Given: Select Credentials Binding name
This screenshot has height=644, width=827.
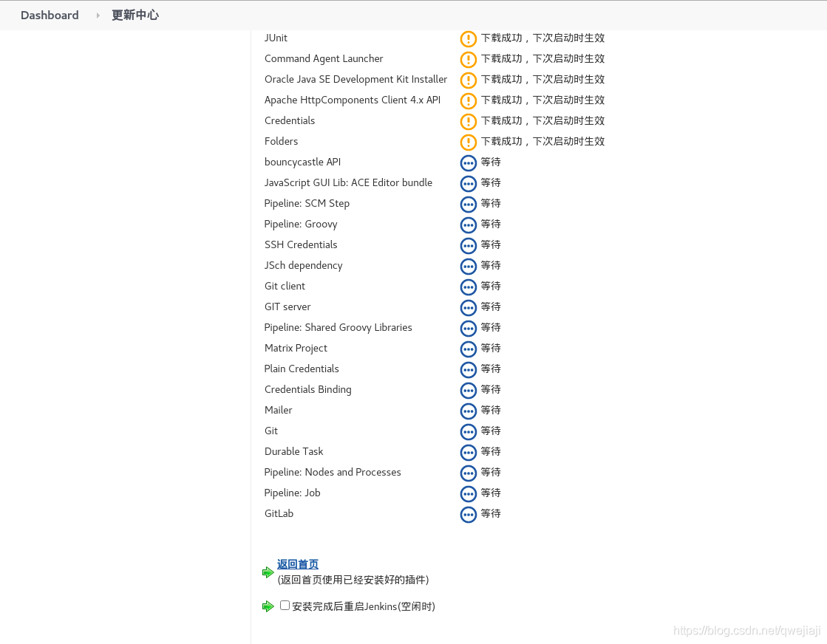Looking at the screenshot, I should click(x=308, y=389).
